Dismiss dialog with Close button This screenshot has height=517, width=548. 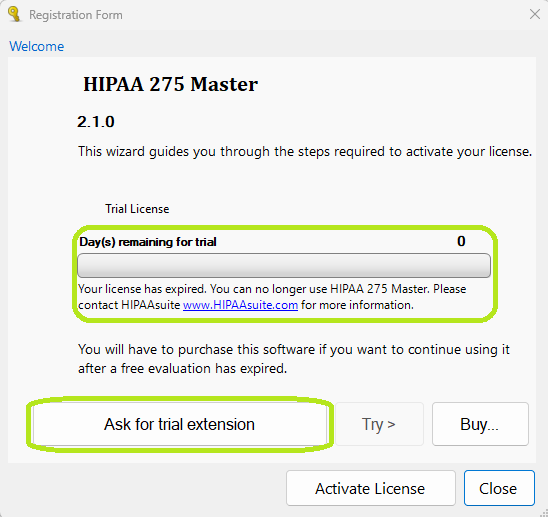[499, 488]
